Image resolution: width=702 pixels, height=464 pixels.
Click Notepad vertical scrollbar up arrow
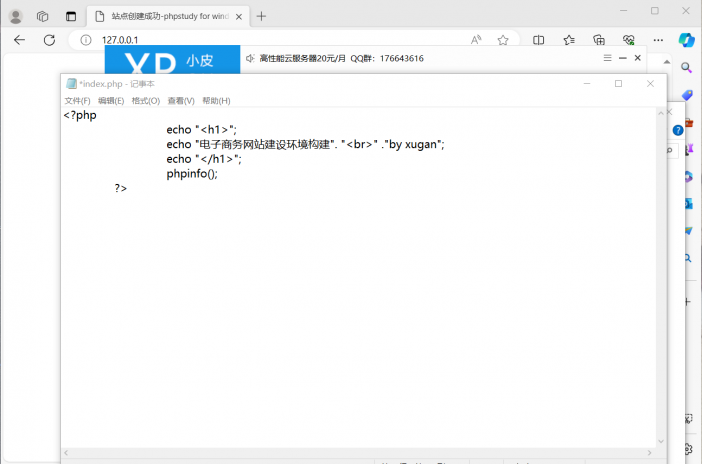[x=661, y=113]
